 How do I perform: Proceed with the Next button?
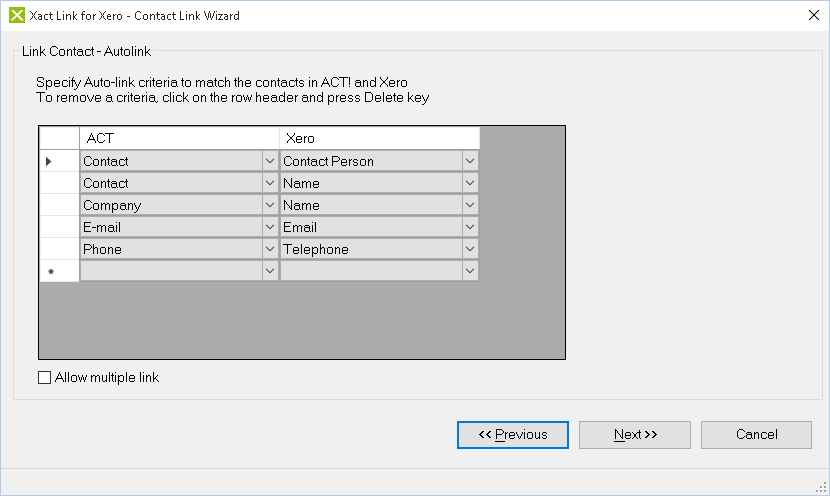coord(635,435)
